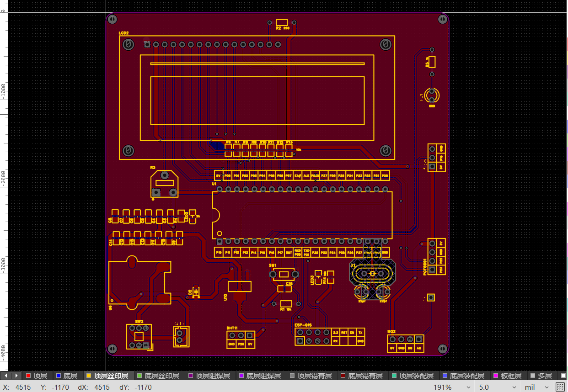The width and height of the screenshot is (568, 392).
Task: Click the P27 pin label
Action: [x=324, y=175]
